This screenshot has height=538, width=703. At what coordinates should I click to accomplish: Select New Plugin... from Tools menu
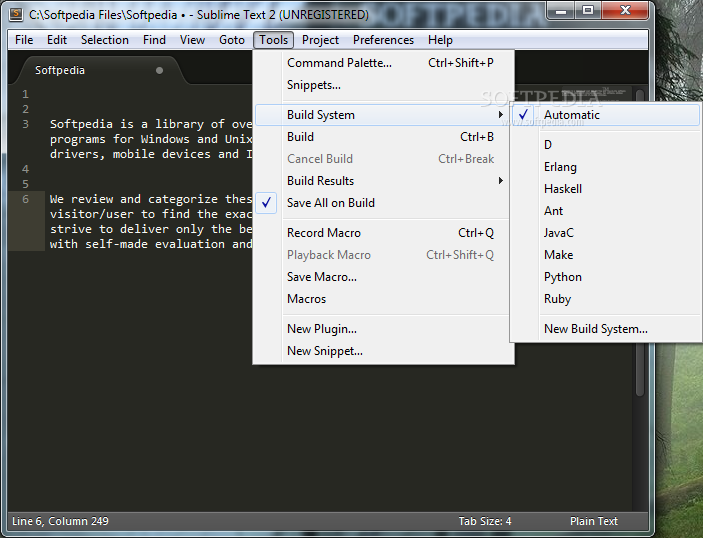pyautogui.click(x=383, y=329)
